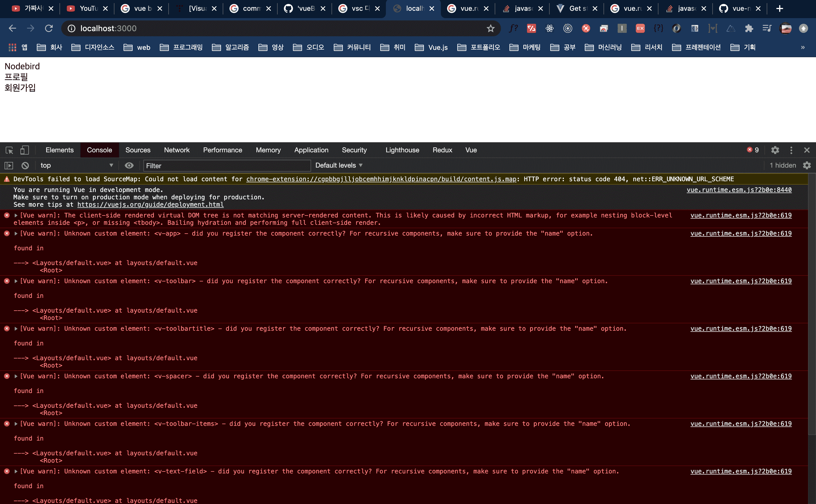
Task: Click the Nodebird text on the page
Action: click(x=22, y=66)
